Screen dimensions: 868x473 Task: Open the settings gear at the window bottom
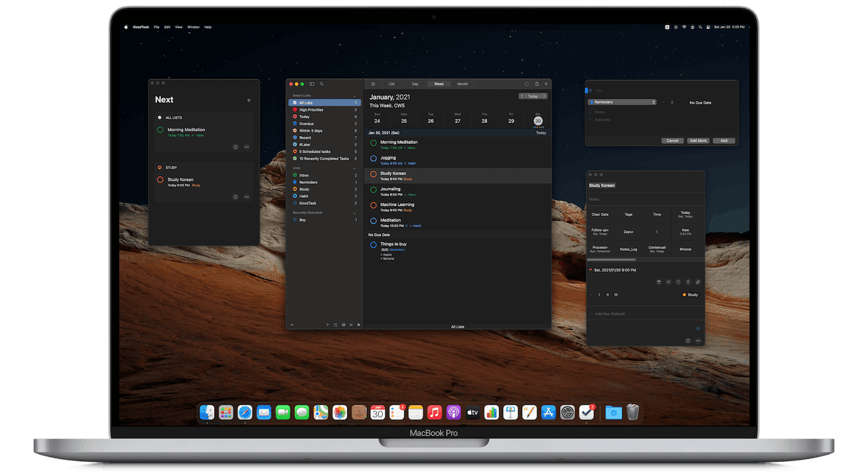(358, 325)
